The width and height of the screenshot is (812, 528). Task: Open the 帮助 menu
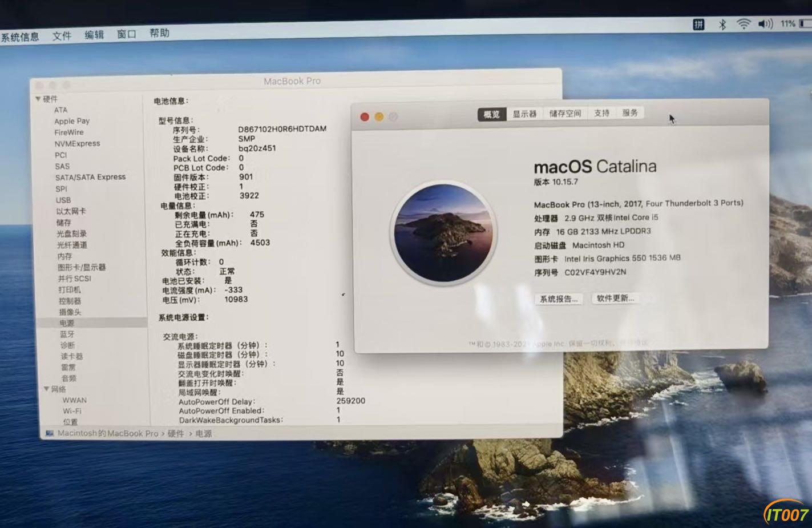pyautogui.click(x=159, y=33)
